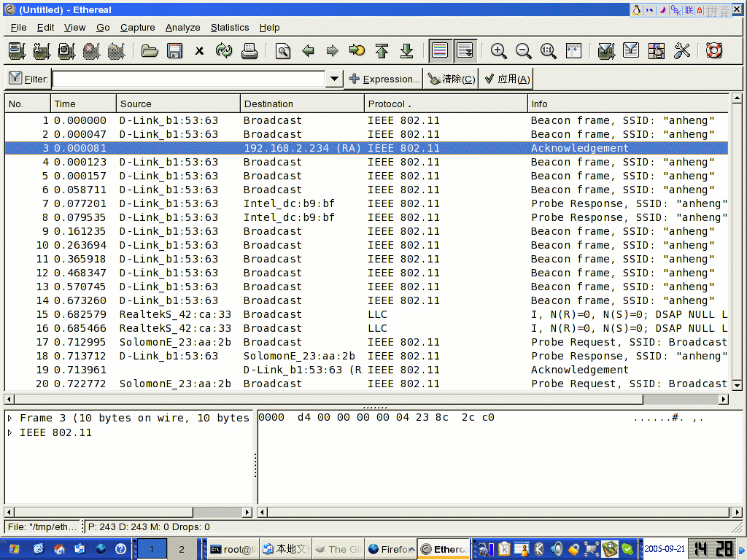This screenshot has height=560, width=747.
Task: Jump to the first packet arrow
Action: (382, 51)
